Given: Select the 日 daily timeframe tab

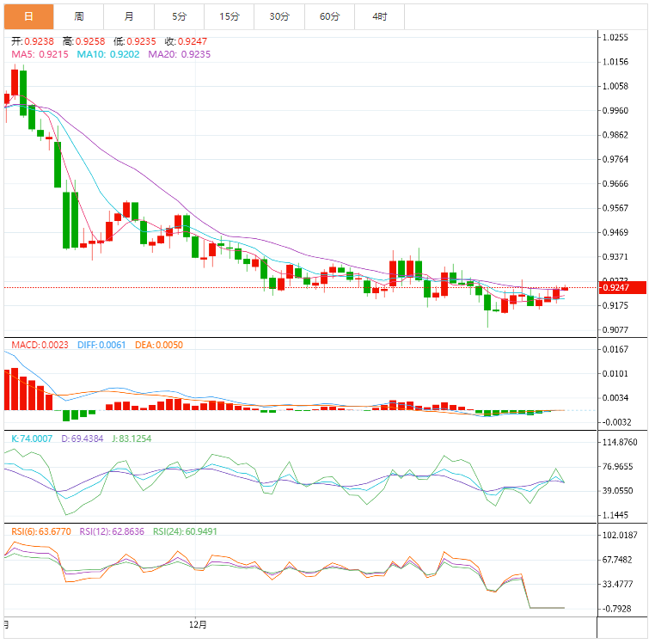Looking at the screenshot, I should (x=29, y=16).
